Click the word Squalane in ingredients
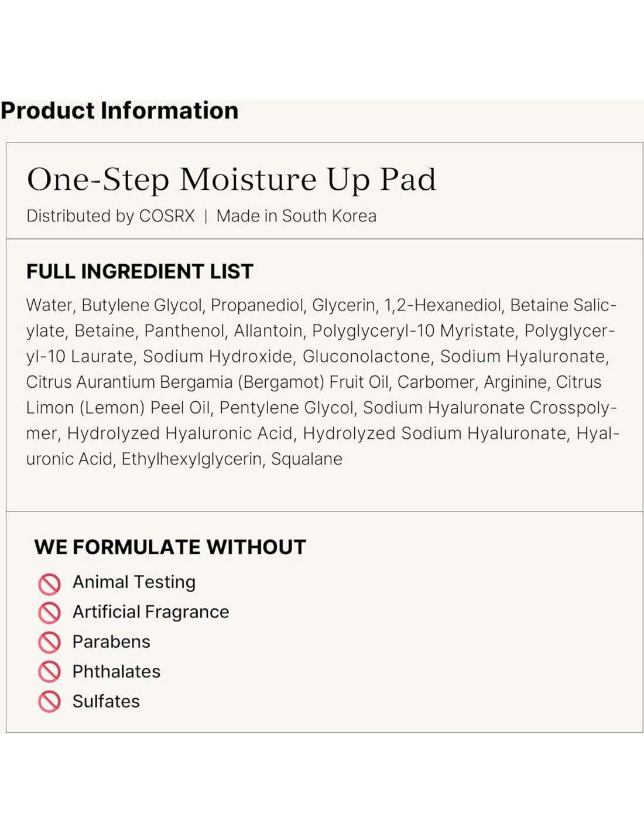 (x=306, y=459)
